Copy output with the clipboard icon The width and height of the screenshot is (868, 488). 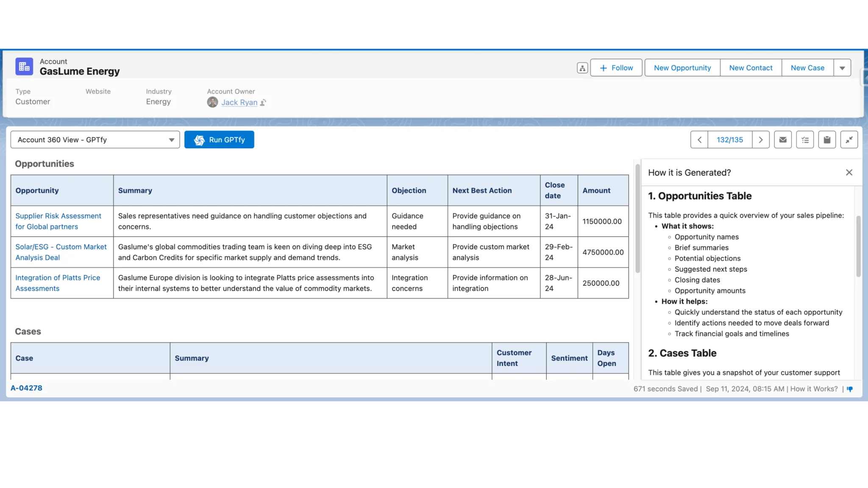pyautogui.click(x=826, y=139)
